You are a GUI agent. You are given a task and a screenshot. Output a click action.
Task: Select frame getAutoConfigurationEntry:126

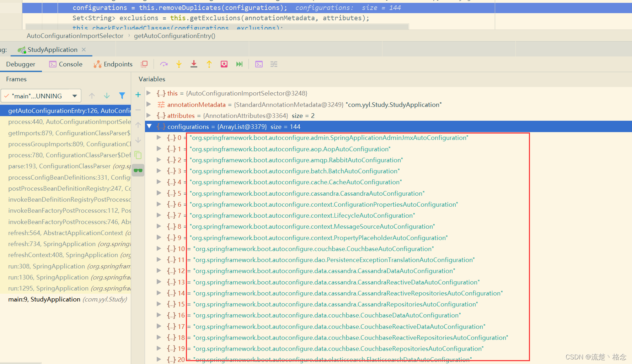pyautogui.click(x=65, y=111)
